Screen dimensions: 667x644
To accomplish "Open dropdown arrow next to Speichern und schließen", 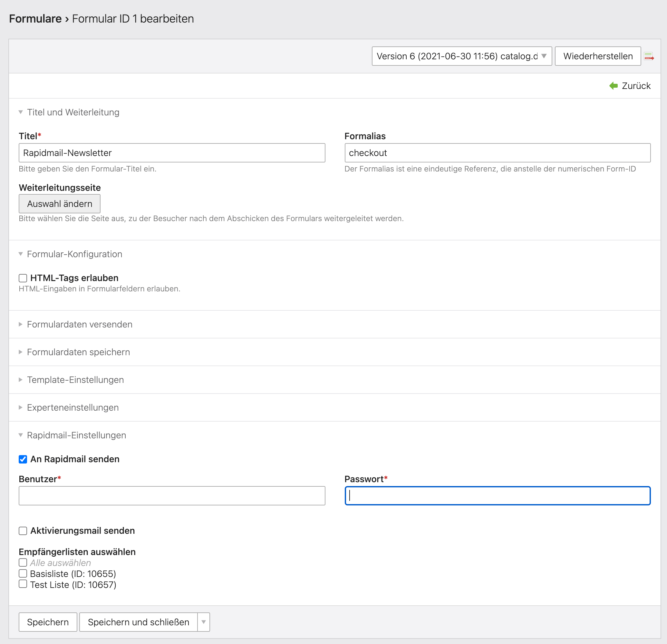I will coord(204,622).
